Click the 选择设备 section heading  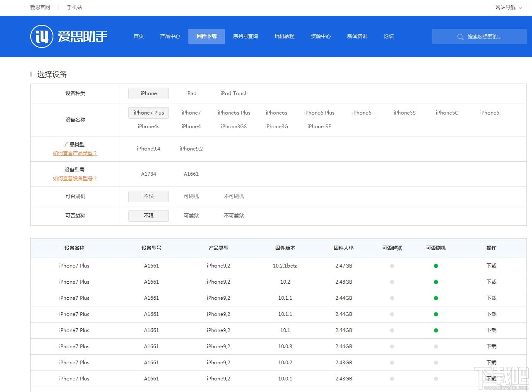pyautogui.click(x=52, y=74)
